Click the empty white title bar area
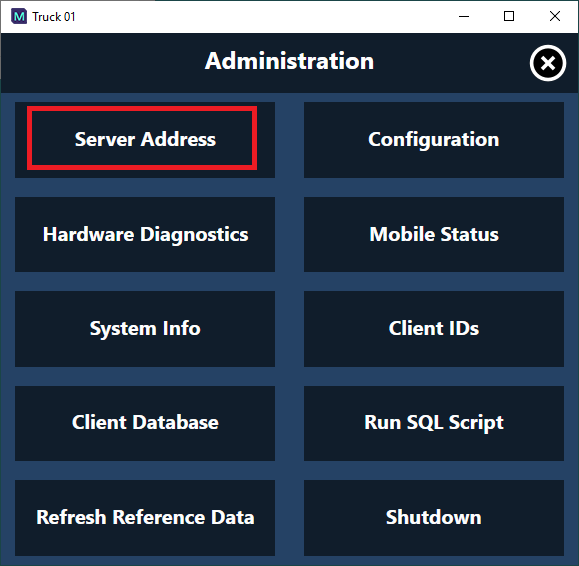The height and width of the screenshot is (566, 579). 258,17
